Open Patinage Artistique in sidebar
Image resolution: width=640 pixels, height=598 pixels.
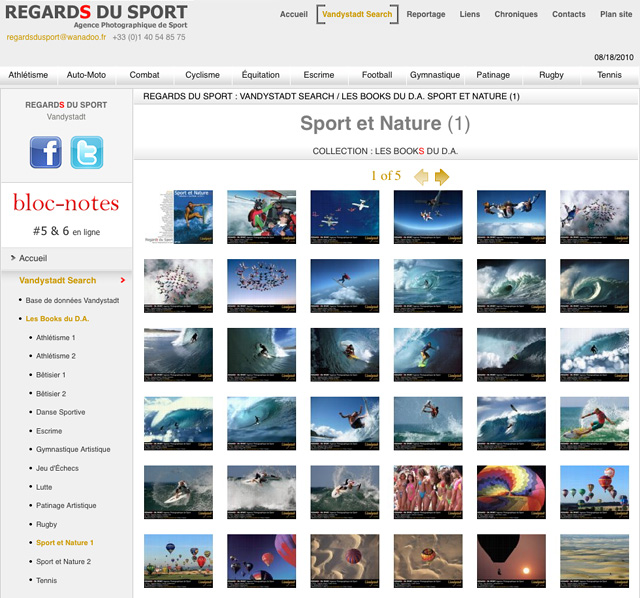tap(66, 505)
